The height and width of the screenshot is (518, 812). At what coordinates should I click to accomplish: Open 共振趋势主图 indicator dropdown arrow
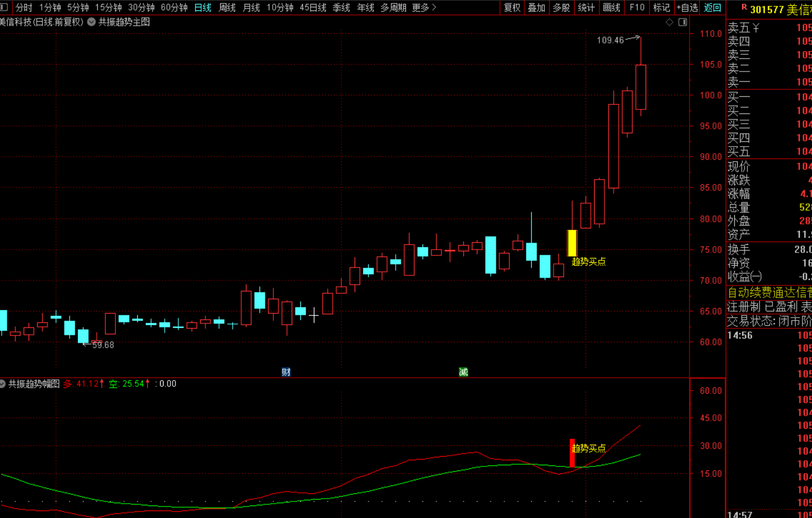pos(91,22)
